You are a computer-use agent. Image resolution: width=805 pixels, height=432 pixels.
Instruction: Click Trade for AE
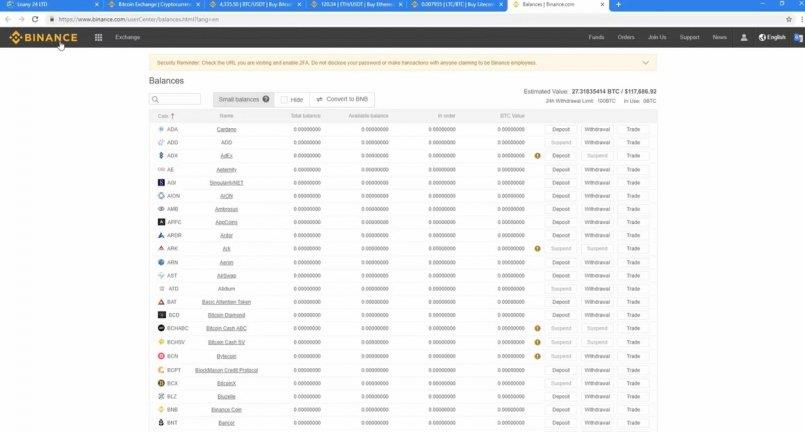(x=633, y=170)
